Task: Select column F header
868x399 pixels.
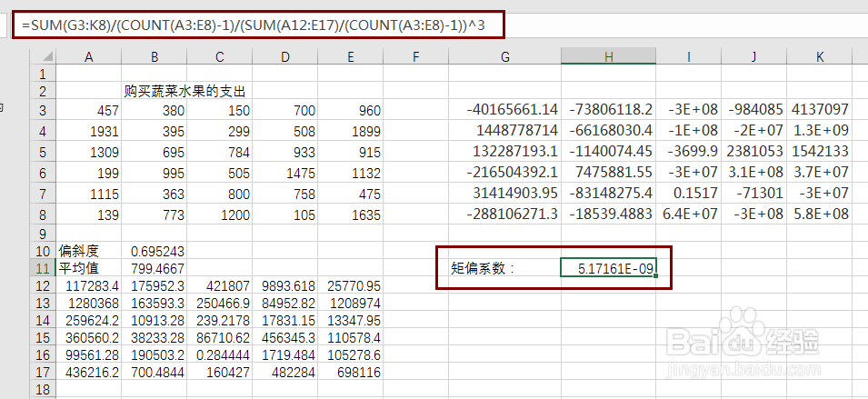Action: point(415,56)
